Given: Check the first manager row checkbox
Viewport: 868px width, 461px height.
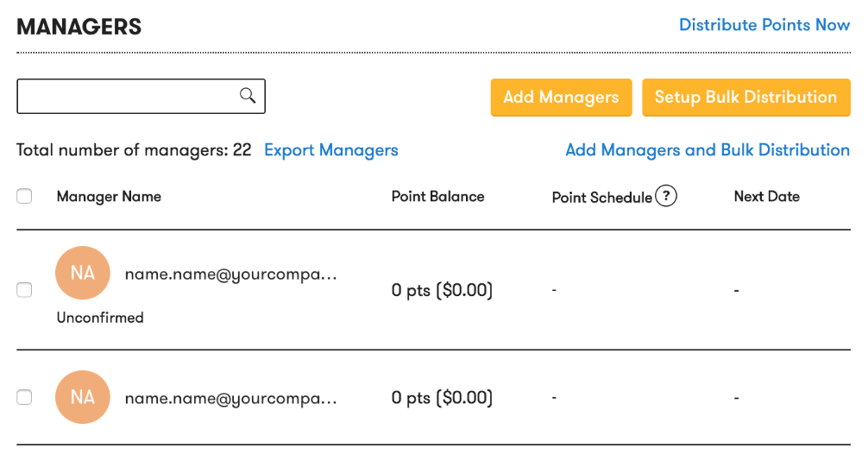Looking at the screenshot, I should (x=24, y=290).
